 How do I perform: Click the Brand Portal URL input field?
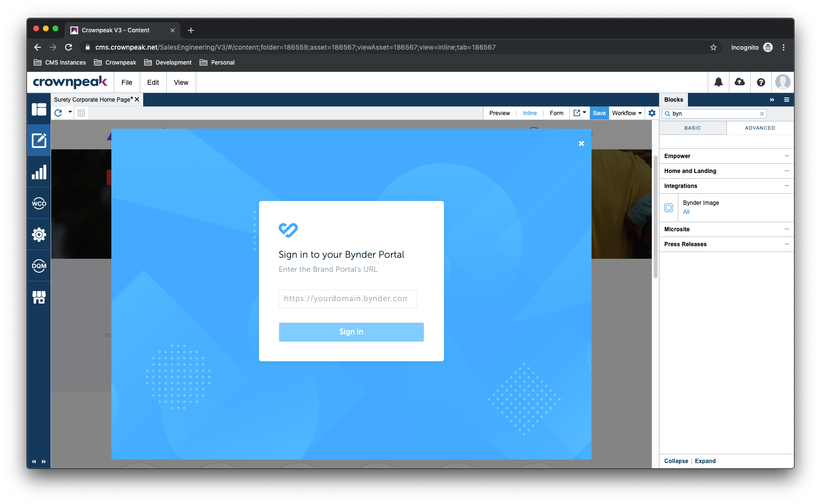348,299
